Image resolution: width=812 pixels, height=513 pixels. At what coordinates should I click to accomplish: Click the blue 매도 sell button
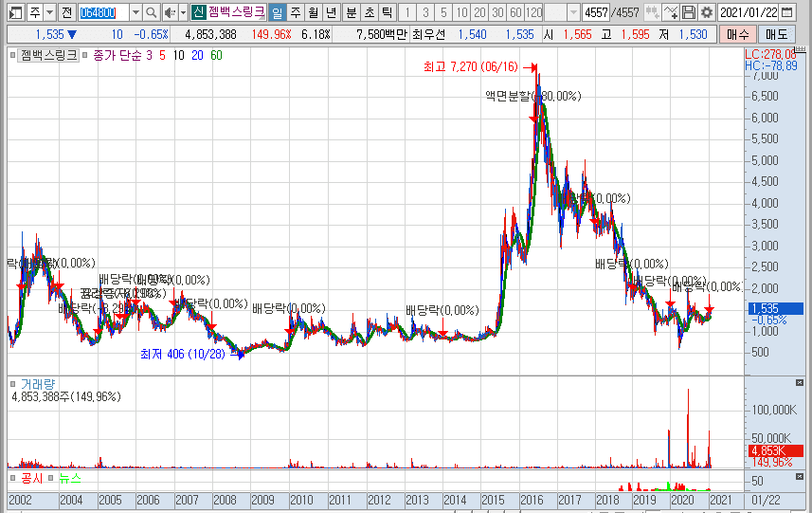pos(777,34)
